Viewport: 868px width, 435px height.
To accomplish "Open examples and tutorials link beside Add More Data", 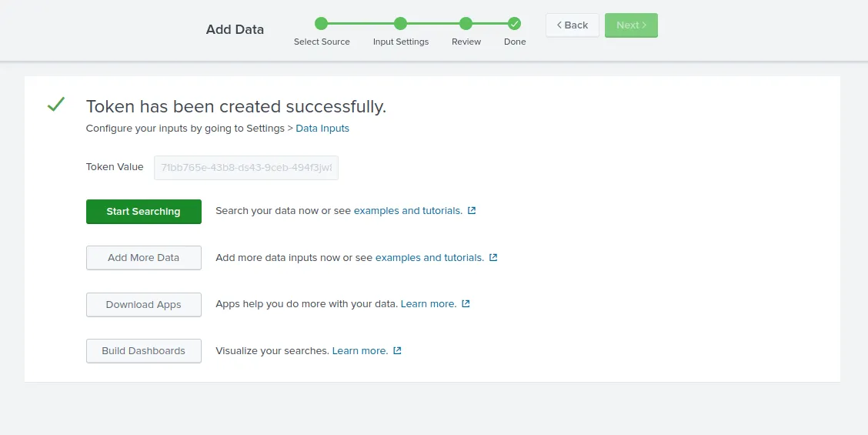I will pyautogui.click(x=429, y=258).
